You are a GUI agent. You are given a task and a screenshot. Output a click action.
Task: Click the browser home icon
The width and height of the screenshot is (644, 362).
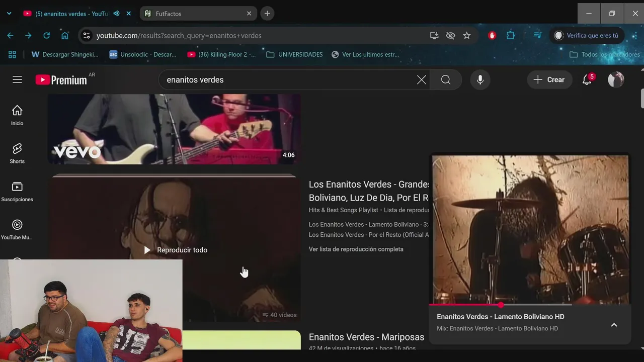tap(65, 35)
